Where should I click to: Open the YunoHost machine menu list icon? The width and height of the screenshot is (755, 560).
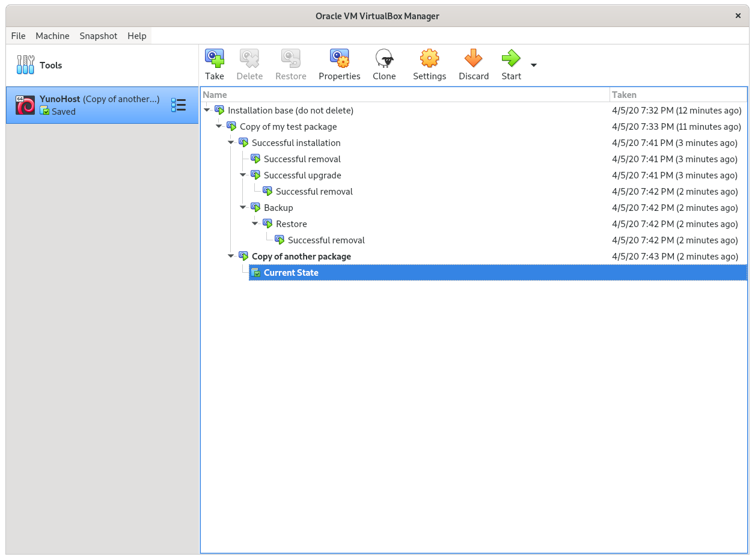point(179,106)
